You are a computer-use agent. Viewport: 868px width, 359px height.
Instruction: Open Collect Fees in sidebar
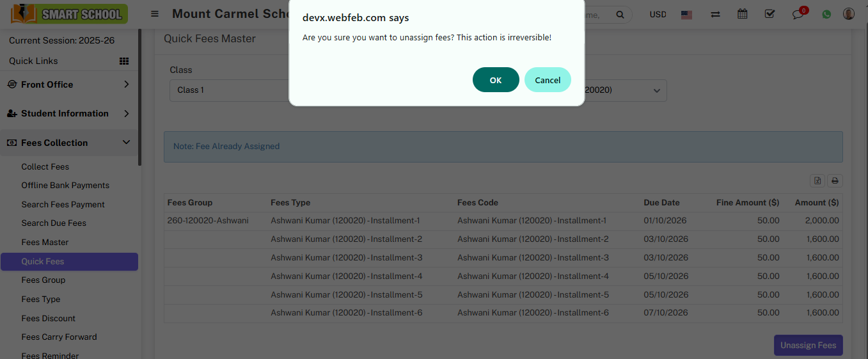point(45,166)
